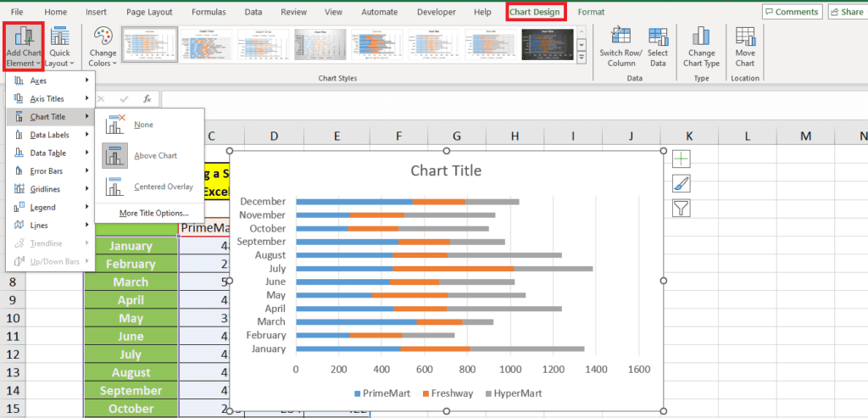Open the Add Chart Element dropdown
The height and width of the screenshot is (418, 868).
tap(23, 47)
